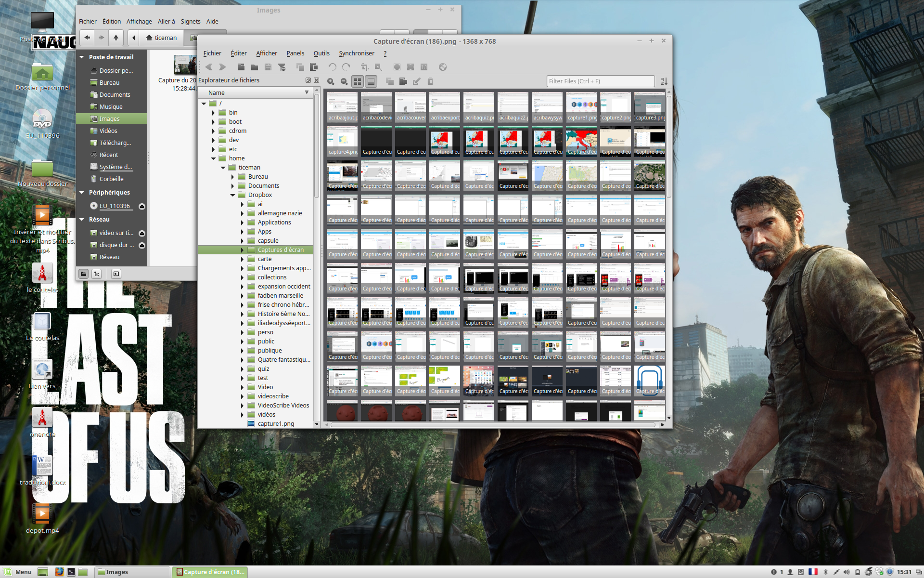Open the nomacs Fichier menu
Image resolution: width=924 pixels, height=578 pixels.
coord(212,53)
